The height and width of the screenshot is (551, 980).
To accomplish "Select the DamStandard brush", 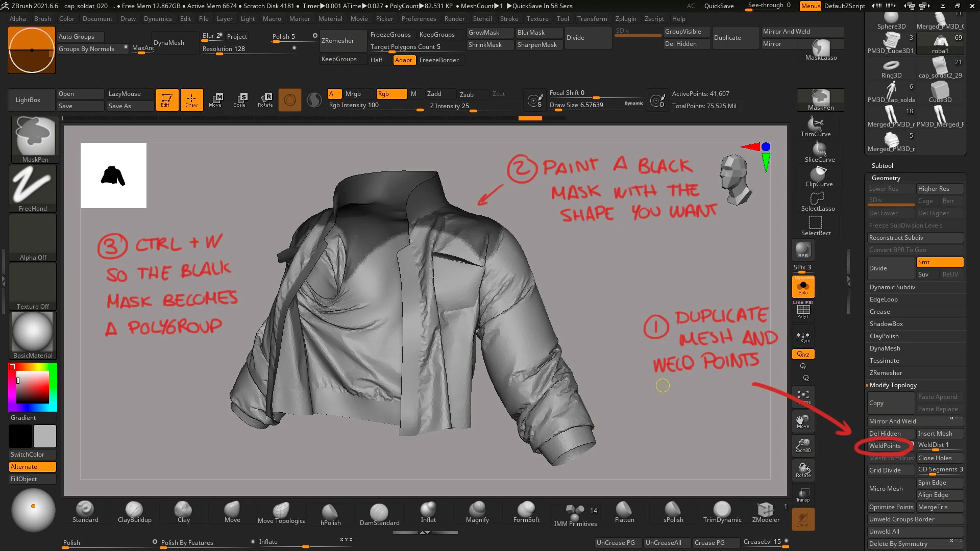I will coord(379,513).
